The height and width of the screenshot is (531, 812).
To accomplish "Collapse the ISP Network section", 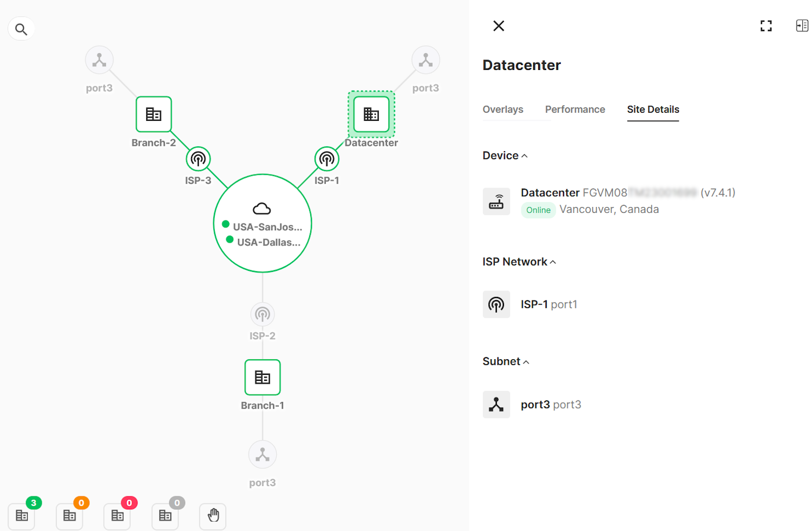I will coord(553,261).
